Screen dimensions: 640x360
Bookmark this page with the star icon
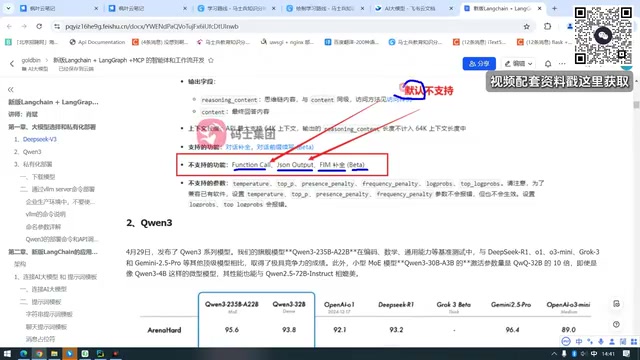coord(527,27)
